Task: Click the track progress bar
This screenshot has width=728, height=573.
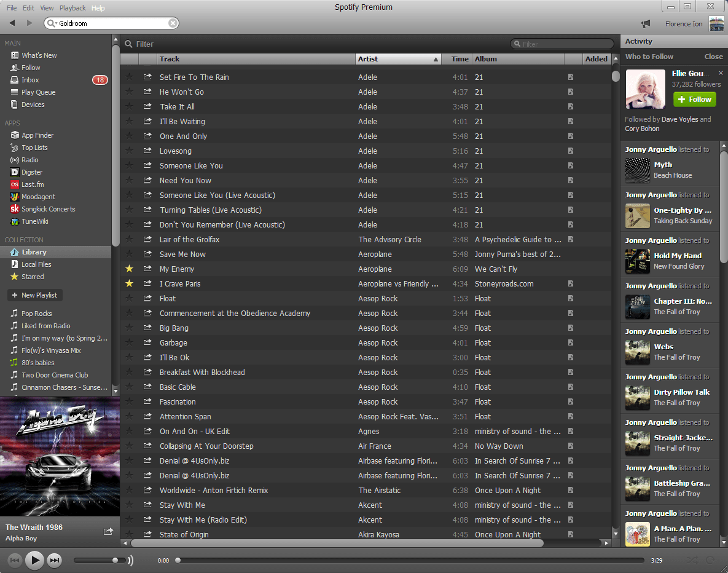Action: click(x=411, y=561)
